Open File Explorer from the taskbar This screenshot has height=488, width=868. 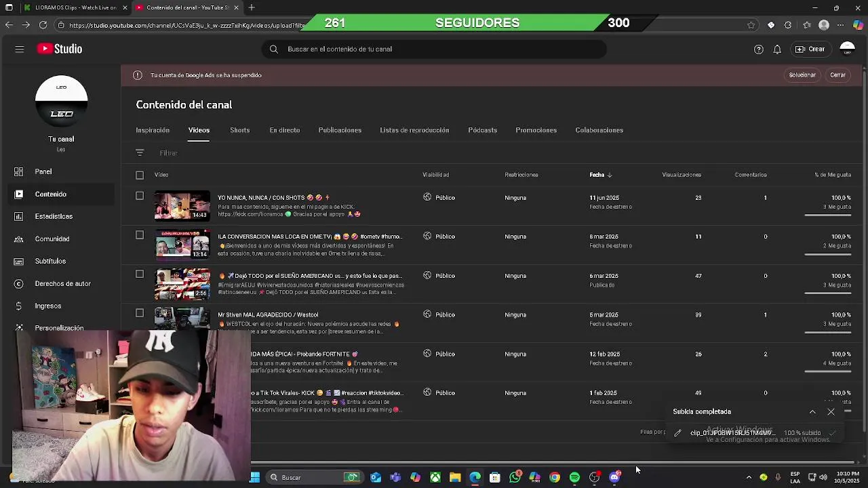(x=455, y=477)
